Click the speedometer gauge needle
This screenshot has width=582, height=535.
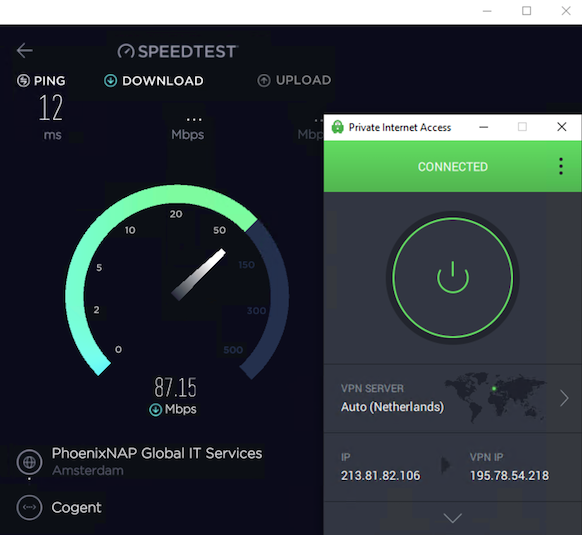[x=199, y=274]
